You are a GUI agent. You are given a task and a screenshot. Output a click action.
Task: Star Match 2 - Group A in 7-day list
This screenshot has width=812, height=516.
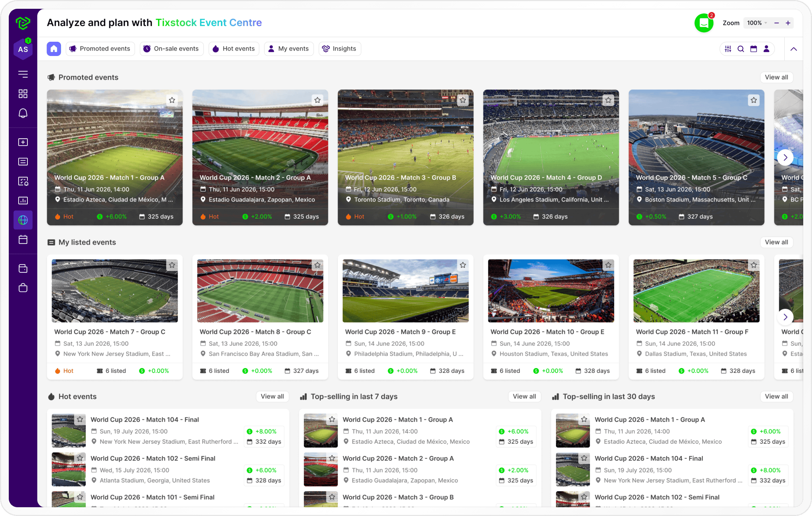(x=332, y=458)
